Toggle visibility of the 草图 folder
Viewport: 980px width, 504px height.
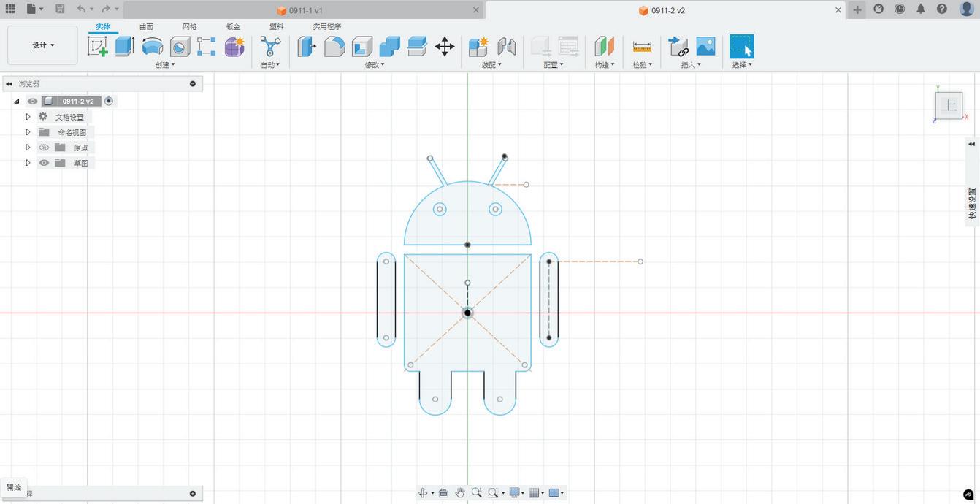[44, 163]
